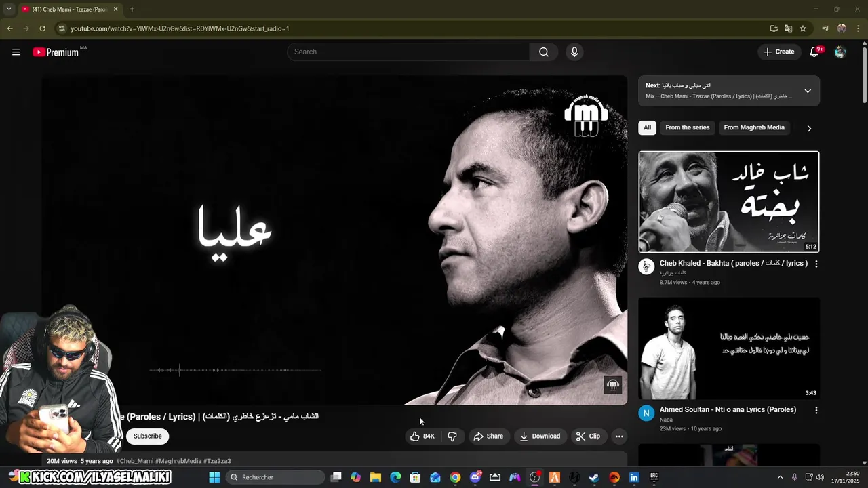Click the Create button
868x488 pixels.
coord(778,52)
